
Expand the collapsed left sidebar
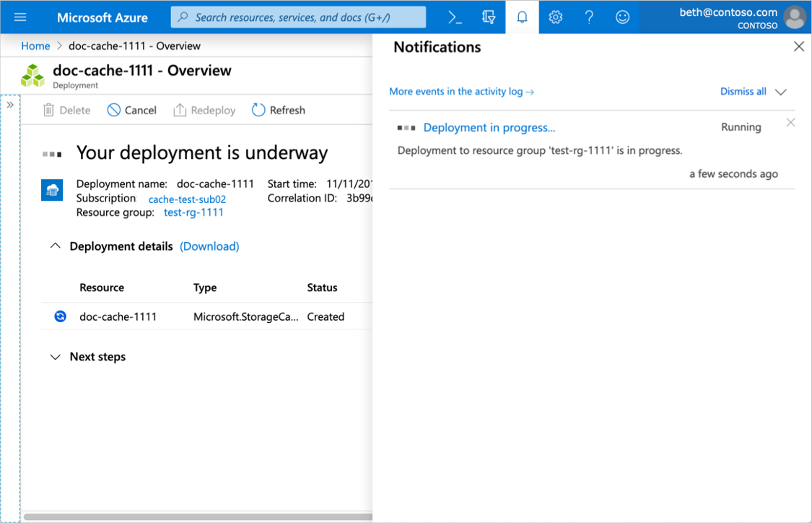click(x=10, y=104)
